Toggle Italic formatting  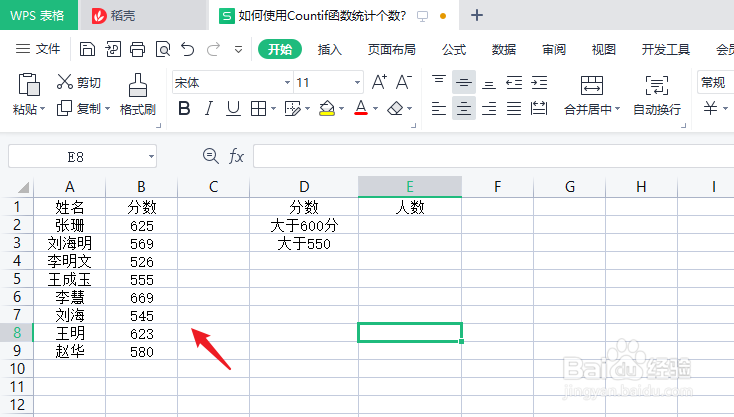209,109
